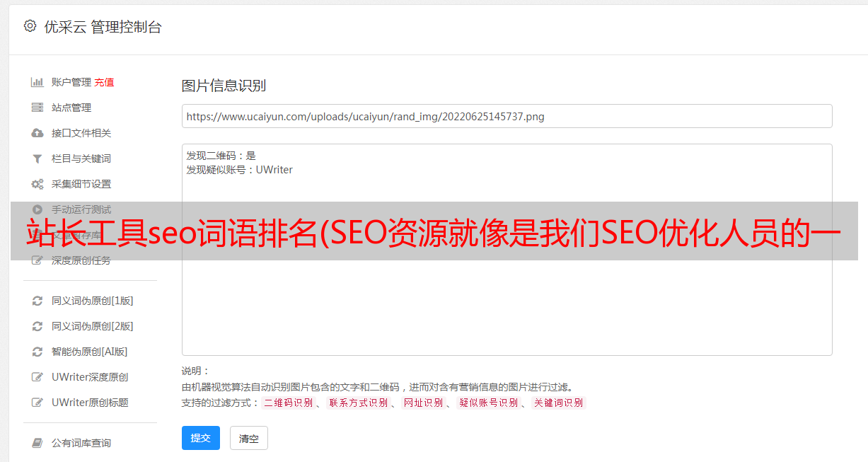
Task: Click the cogs icon for 采集细节设置
Action: pyautogui.click(x=37, y=184)
